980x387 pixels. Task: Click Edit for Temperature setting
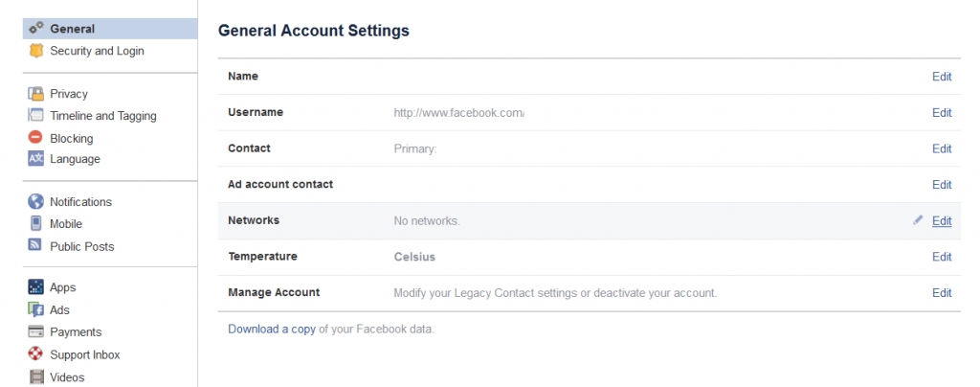point(942,257)
